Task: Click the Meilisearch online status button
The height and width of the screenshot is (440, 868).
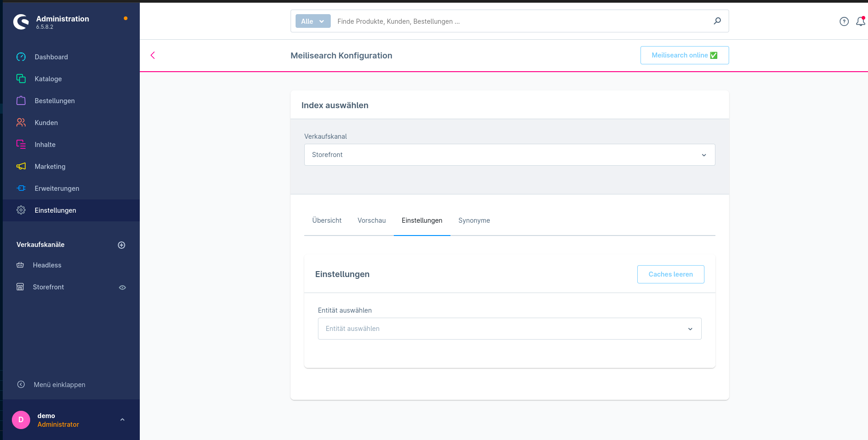Action: (x=684, y=55)
